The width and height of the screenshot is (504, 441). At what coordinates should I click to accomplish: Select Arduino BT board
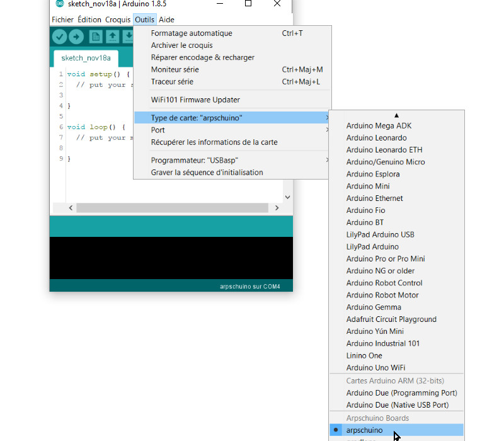tap(397, 222)
